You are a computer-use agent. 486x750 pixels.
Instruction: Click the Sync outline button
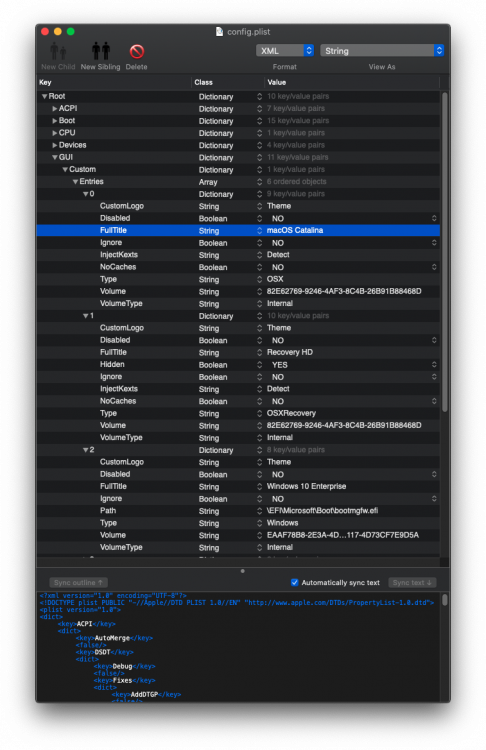(x=78, y=583)
